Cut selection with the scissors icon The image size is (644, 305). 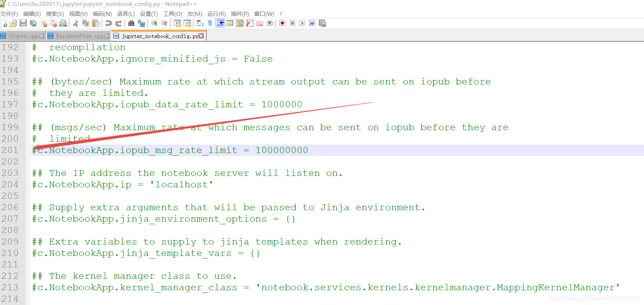coord(76,23)
